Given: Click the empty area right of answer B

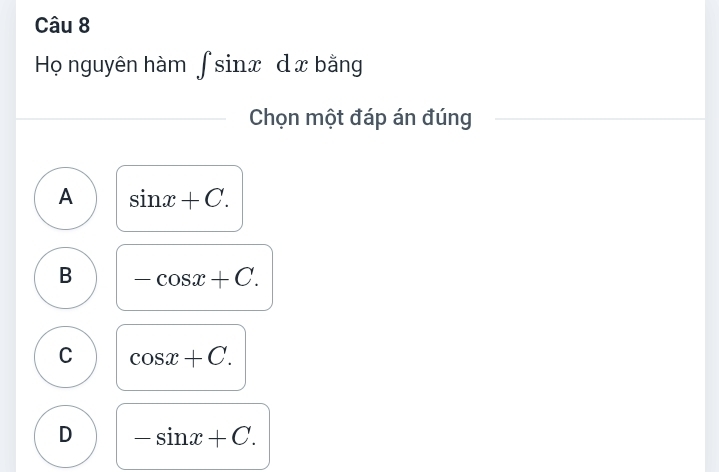Looking at the screenshot, I should 480,277.
